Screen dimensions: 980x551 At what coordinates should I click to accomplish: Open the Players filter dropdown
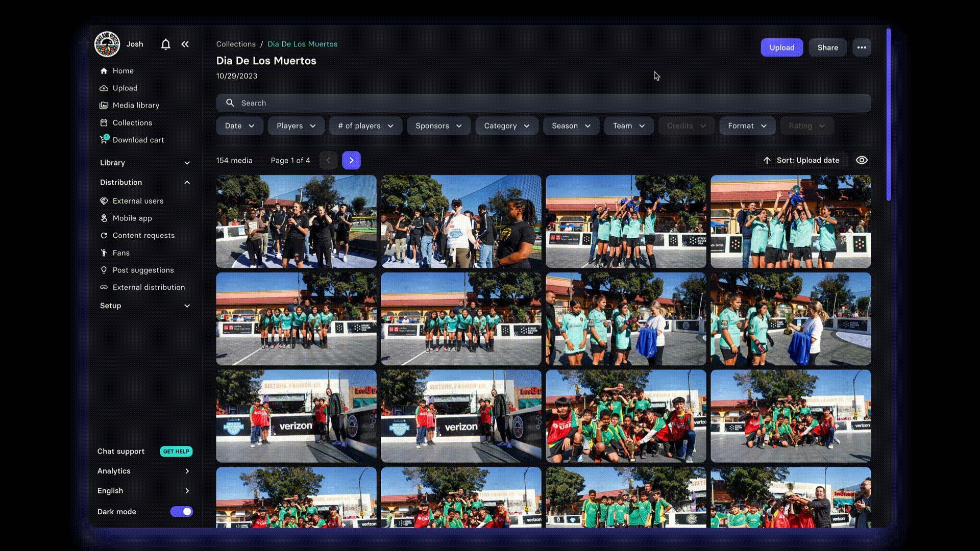click(x=296, y=126)
